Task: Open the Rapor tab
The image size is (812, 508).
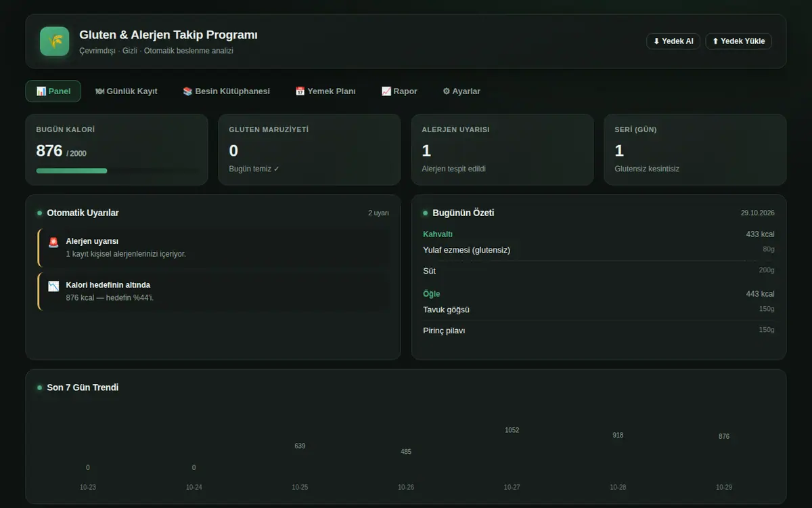Action: (399, 91)
